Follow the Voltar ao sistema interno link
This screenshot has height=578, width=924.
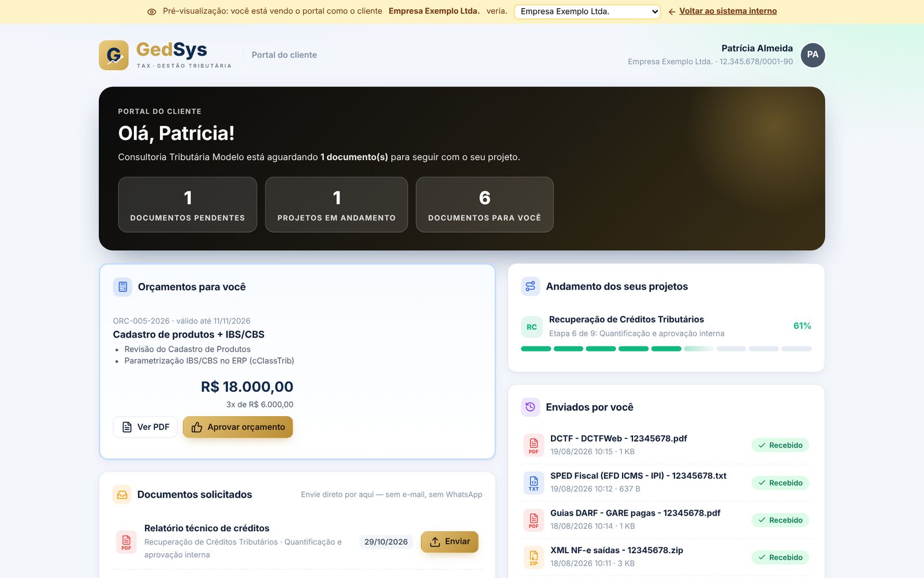(x=728, y=11)
